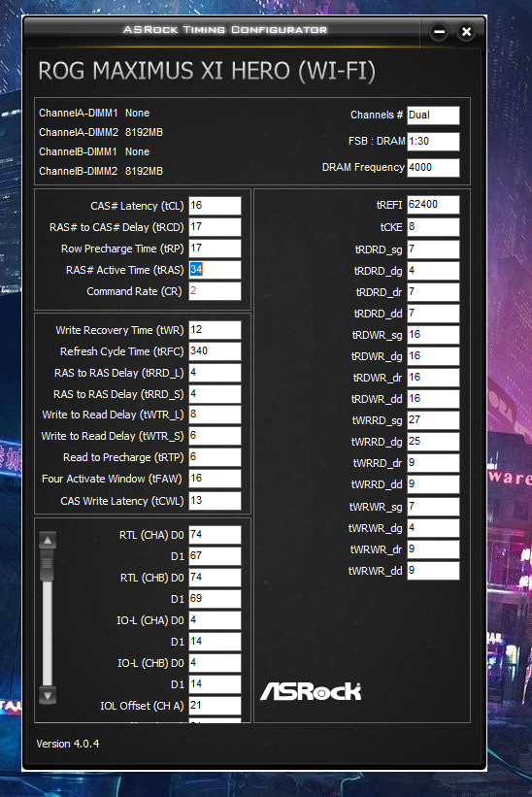Click the scroll up arrow in RTL panel

(48, 541)
